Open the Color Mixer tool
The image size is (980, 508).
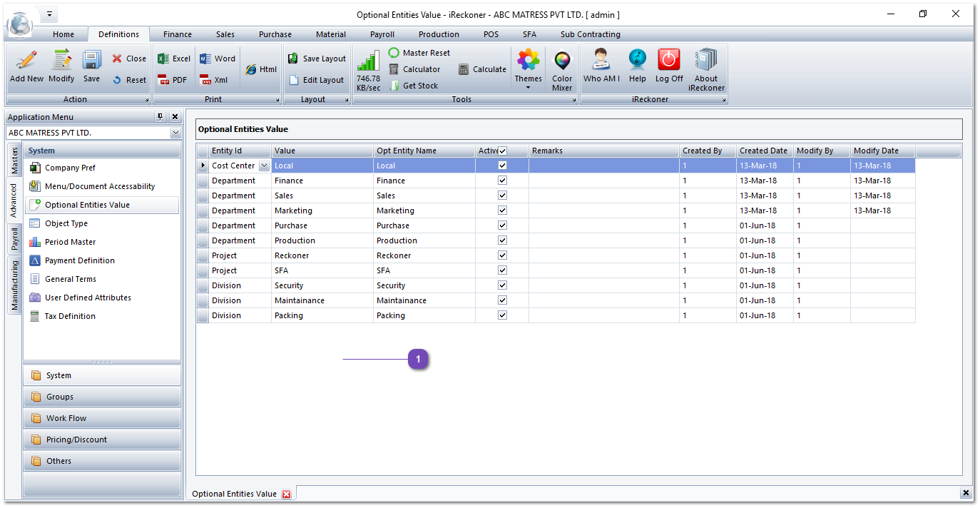[x=562, y=63]
